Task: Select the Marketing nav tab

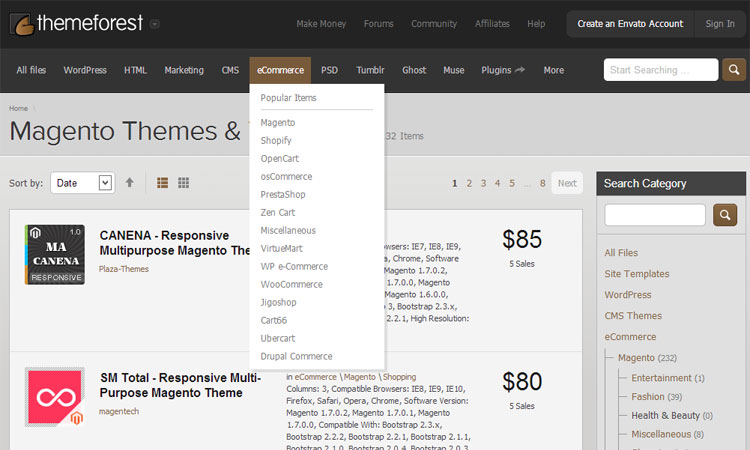Action: coord(184,70)
